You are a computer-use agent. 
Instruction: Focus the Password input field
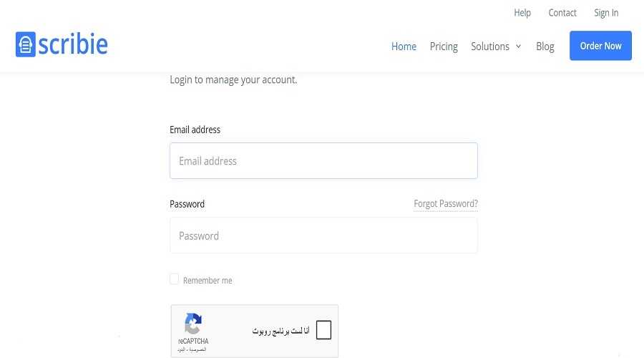[323, 236]
